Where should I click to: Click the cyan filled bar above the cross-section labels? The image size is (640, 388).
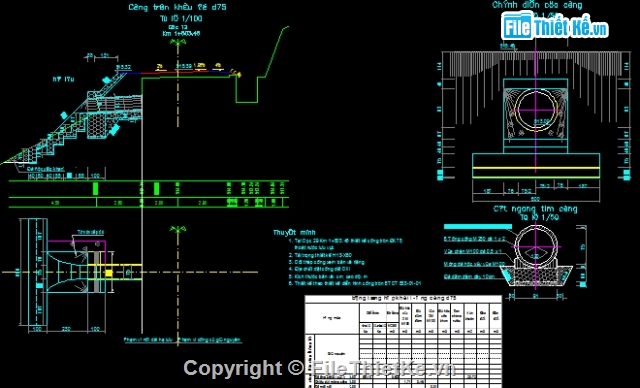pos(478,226)
